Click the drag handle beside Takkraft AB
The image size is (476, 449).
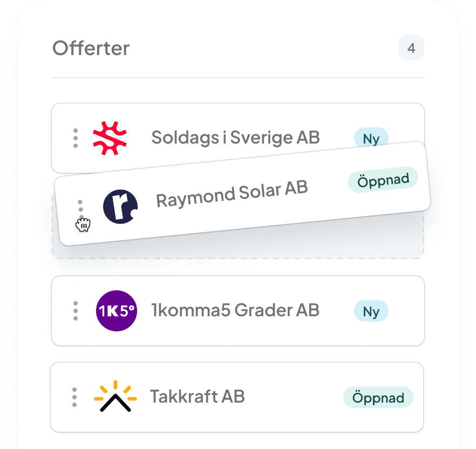click(74, 397)
